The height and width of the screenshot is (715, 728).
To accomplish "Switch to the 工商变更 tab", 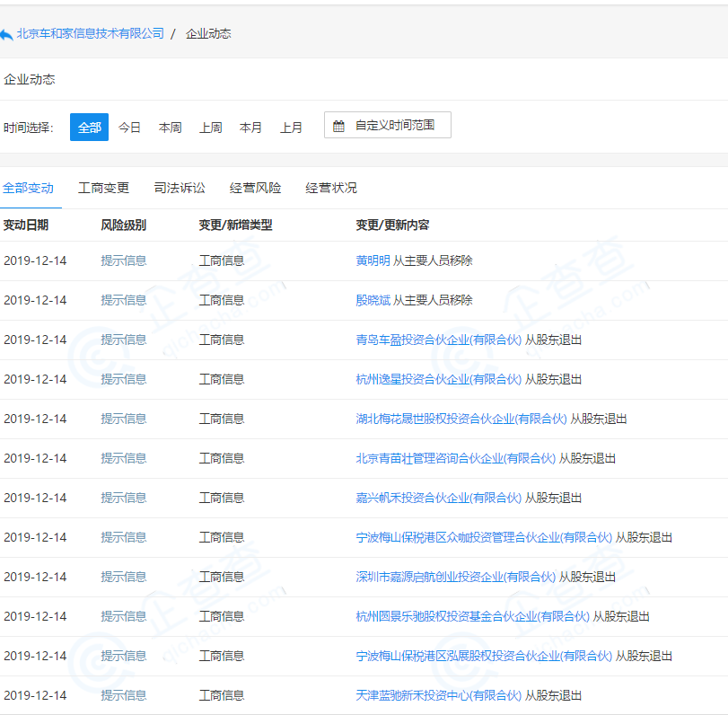I will point(104,188).
